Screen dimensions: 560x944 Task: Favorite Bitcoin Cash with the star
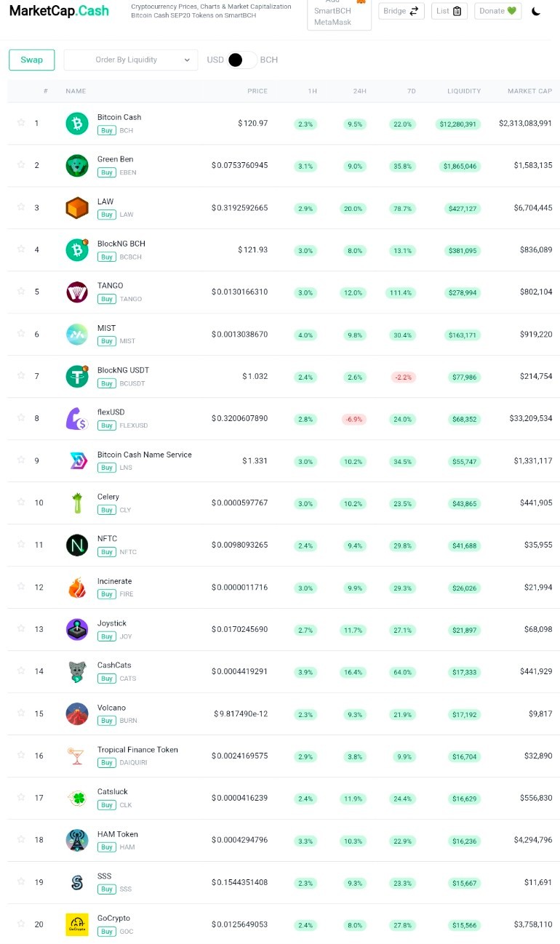click(21, 122)
